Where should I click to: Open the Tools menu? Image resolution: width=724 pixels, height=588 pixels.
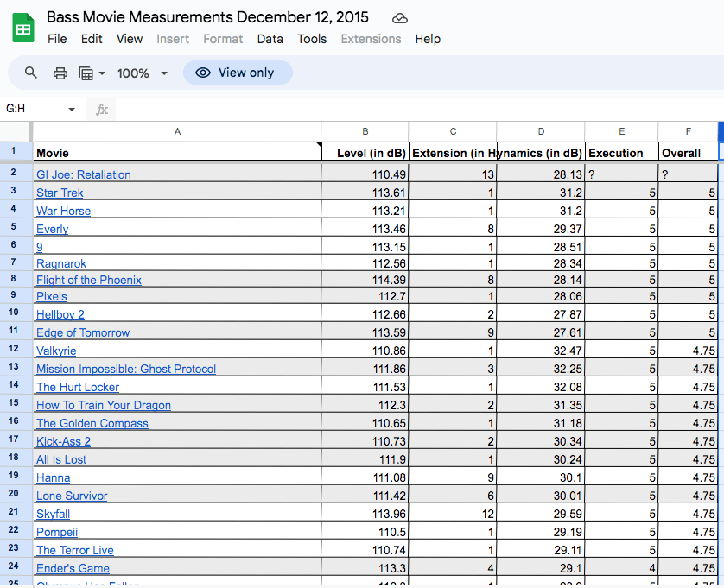tap(312, 39)
